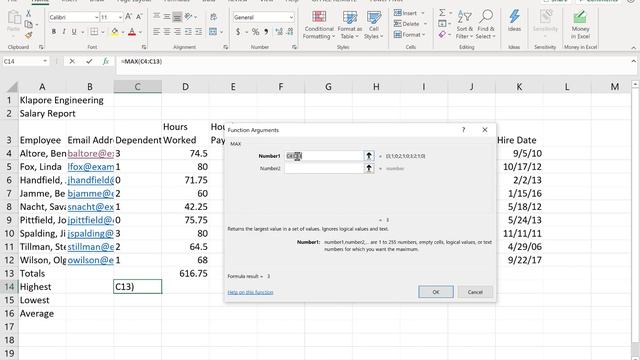Image resolution: width=640 pixels, height=360 pixels.
Task: Open Find & Select menu
Action: click(x=486, y=25)
